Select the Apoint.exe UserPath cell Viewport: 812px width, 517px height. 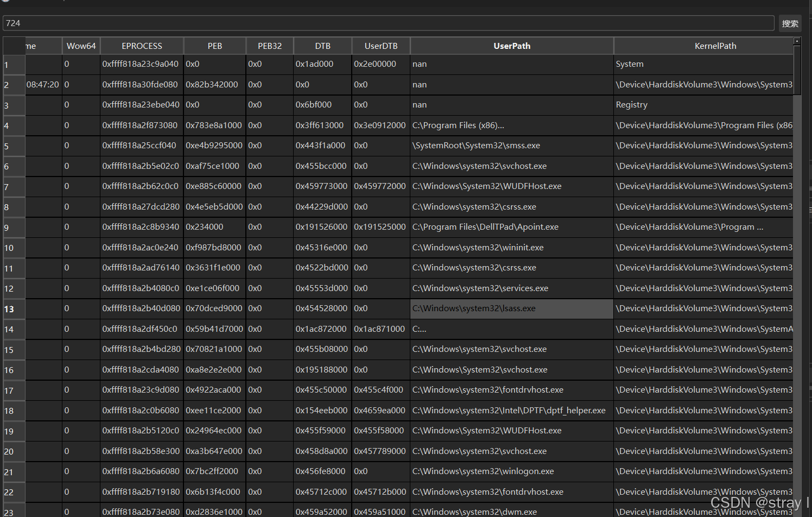pyautogui.click(x=512, y=227)
